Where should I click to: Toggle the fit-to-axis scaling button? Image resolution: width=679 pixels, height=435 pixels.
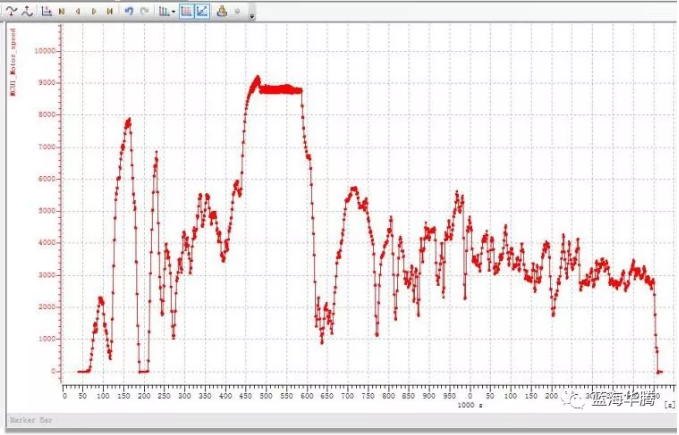[x=202, y=11]
